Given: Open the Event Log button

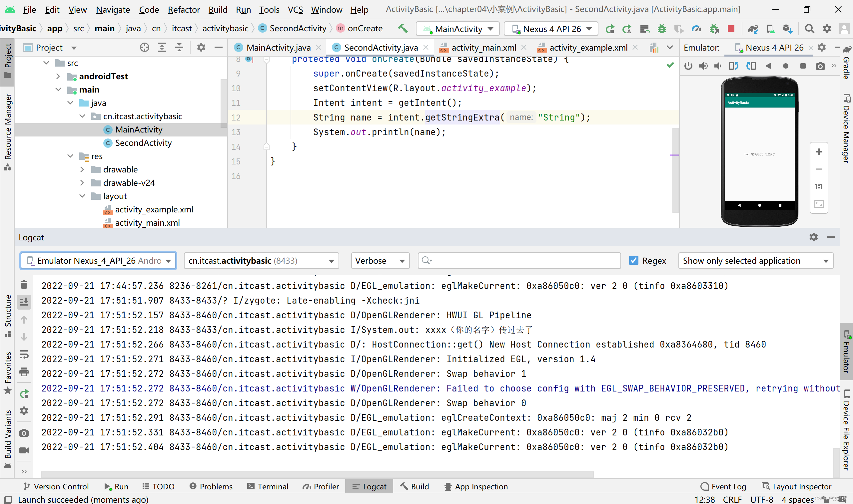Looking at the screenshot, I should tap(723, 486).
